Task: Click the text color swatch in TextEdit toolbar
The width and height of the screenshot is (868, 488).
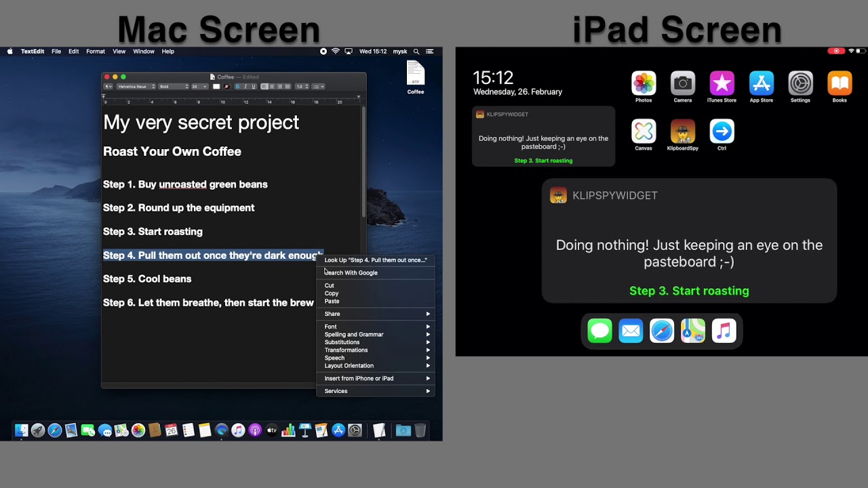Action: [x=217, y=86]
